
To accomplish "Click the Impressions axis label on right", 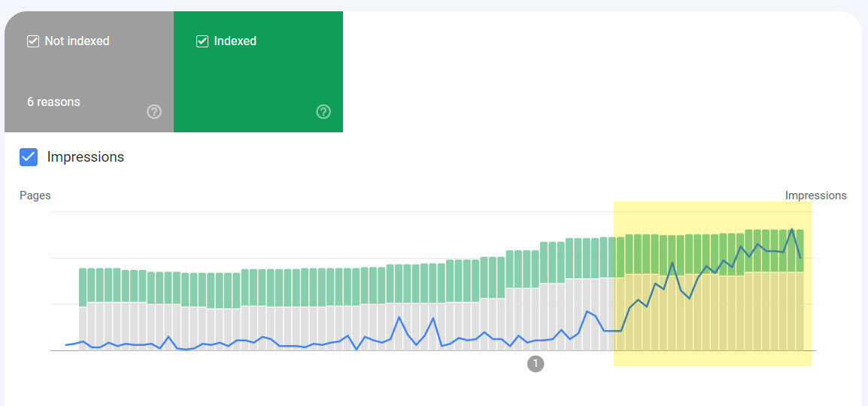I will pyautogui.click(x=816, y=195).
